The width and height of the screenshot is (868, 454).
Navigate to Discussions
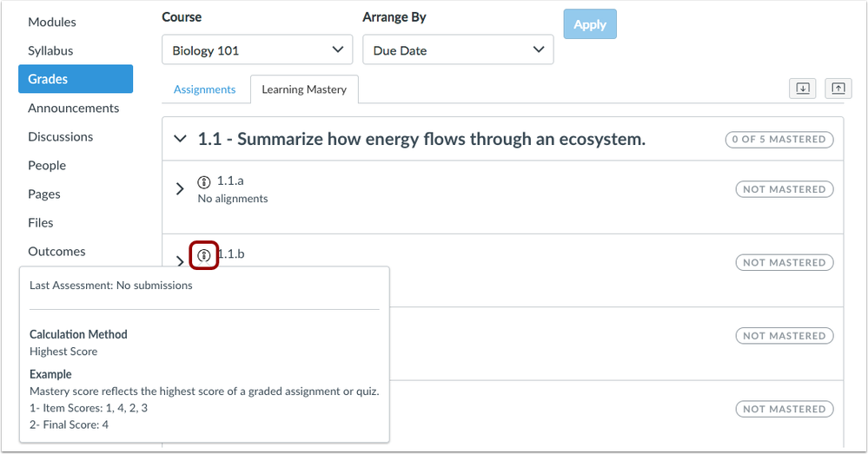coord(60,136)
